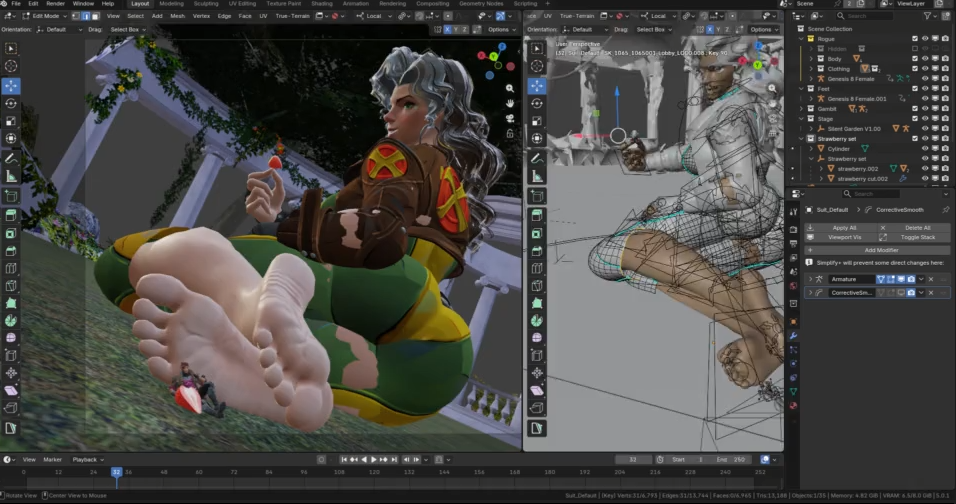Click frame 32 playhead on timeline
This screenshot has width=956, height=504.
116,471
